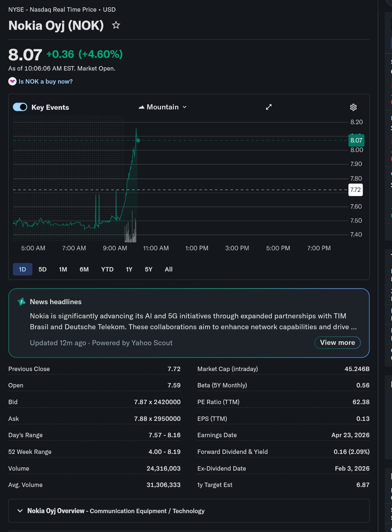Select the YTD chart range

click(107, 269)
